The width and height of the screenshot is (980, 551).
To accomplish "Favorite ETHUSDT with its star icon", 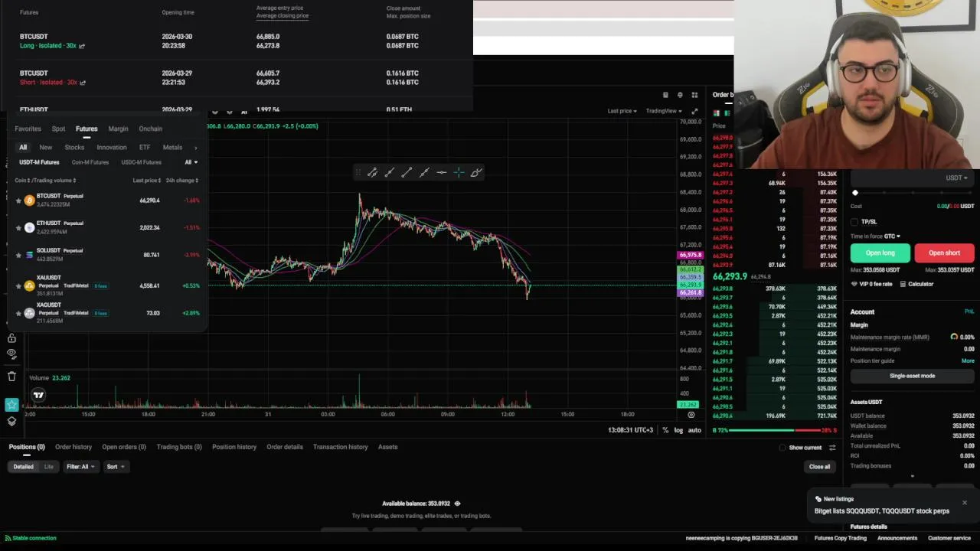I will point(18,227).
